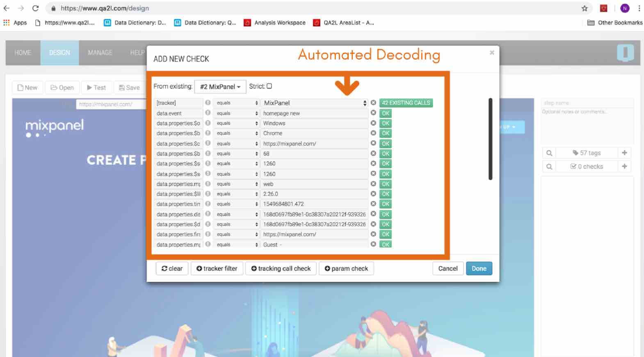
Task: Open the MANAGE tab
Action: coord(100,53)
